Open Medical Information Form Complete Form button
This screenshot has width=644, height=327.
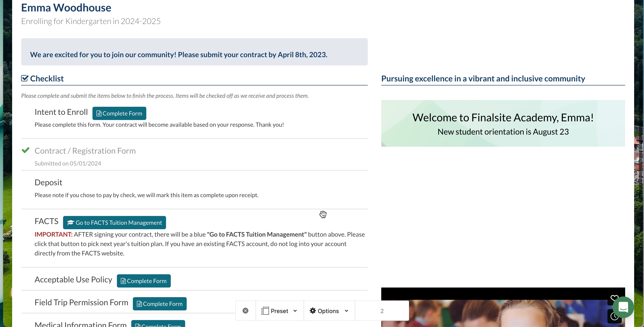158,324
